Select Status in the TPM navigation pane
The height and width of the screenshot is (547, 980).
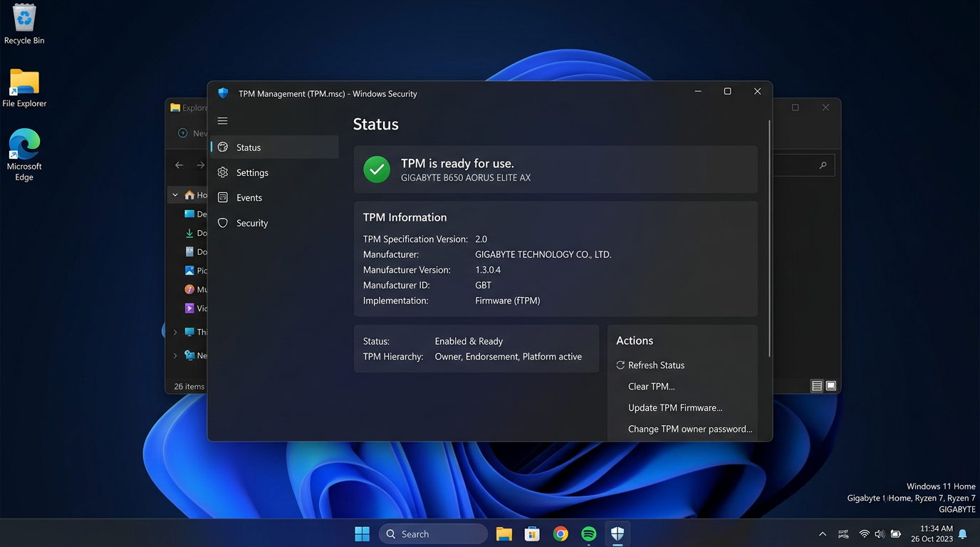click(x=249, y=147)
